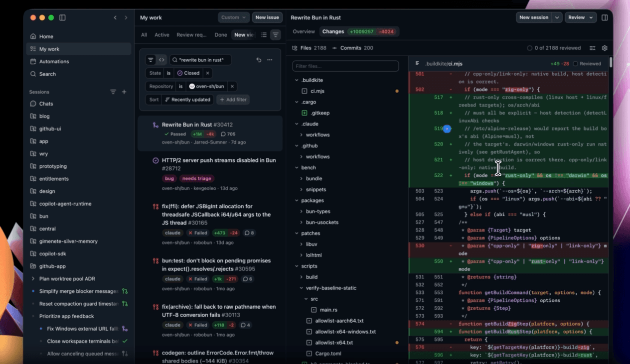Open the Chats session
The width and height of the screenshot is (630, 364).
(79, 104)
